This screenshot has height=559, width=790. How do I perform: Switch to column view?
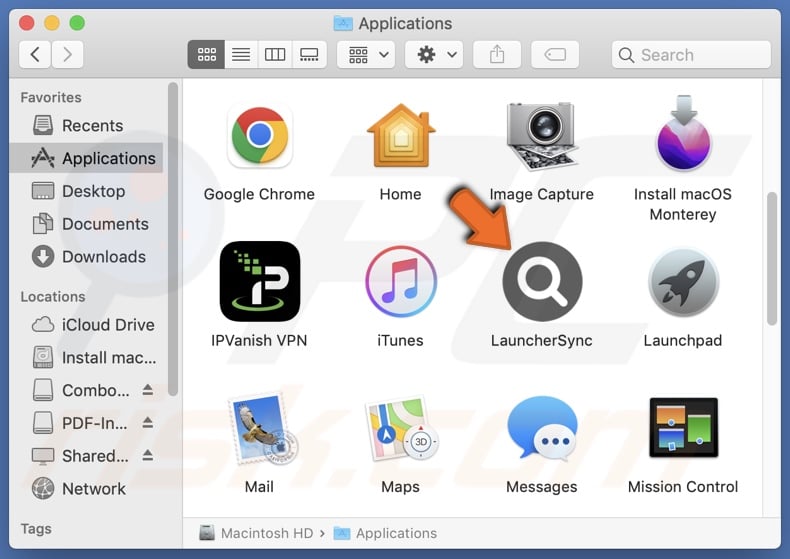[x=275, y=54]
